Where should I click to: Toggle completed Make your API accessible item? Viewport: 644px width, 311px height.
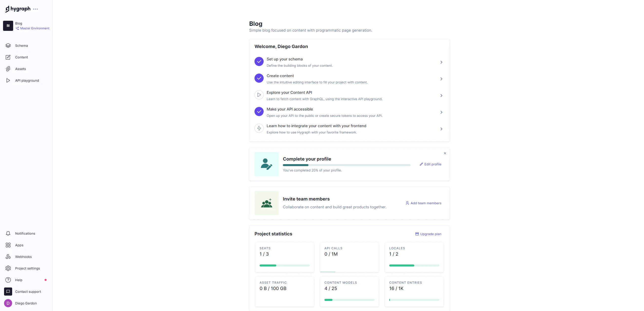click(259, 112)
